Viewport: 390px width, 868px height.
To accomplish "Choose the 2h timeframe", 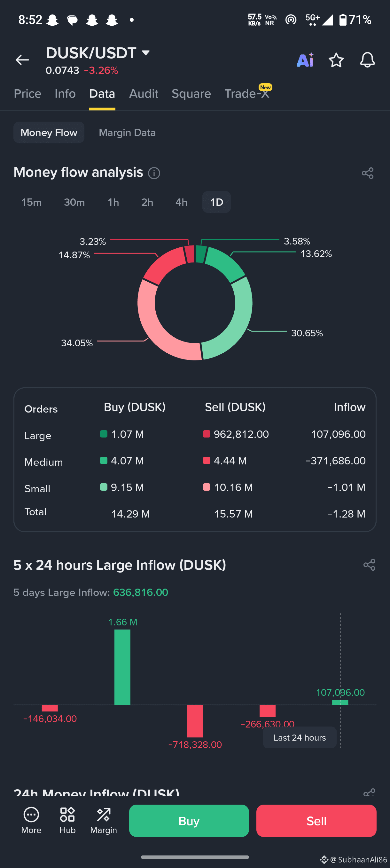I will pyautogui.click(x=147, y=202).
